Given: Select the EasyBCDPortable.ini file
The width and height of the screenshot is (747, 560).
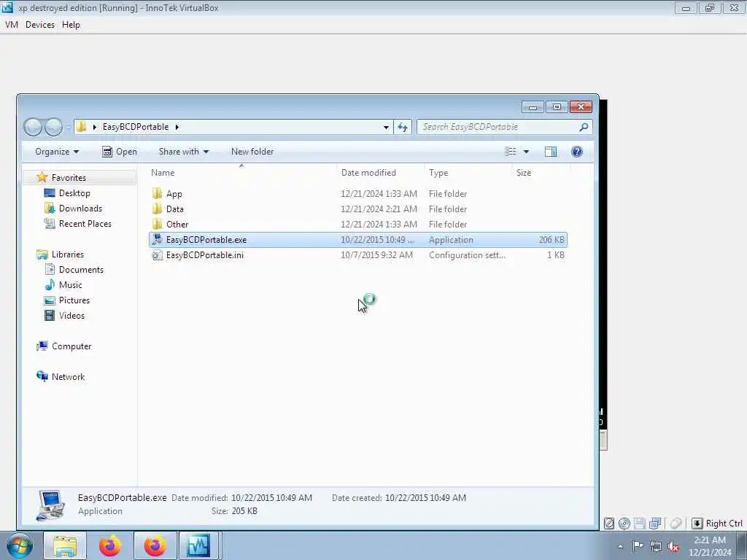Looking at the screenshot, I should (x=357, y=255).
